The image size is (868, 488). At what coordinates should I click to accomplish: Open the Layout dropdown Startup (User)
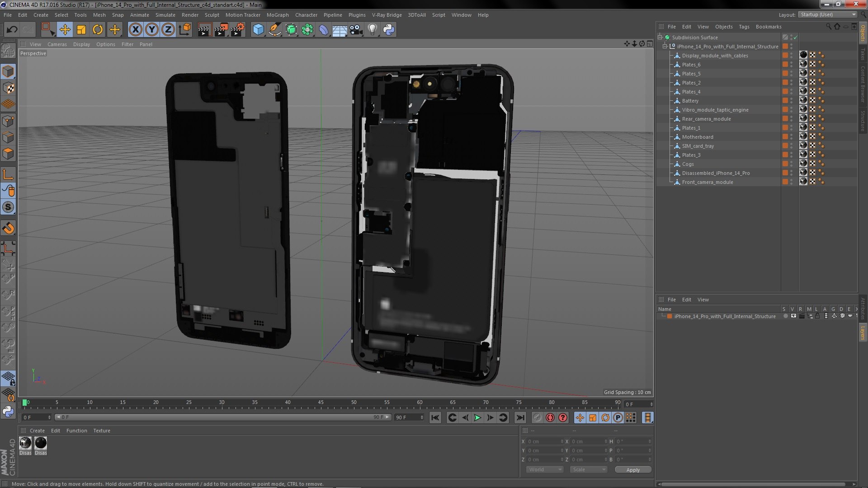827,15
